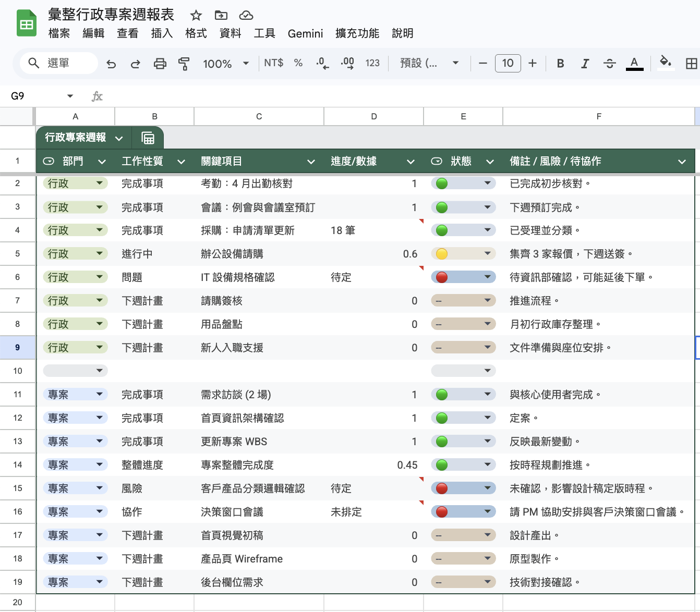The width and height of the screenshot is (700, 612).
Task: Click the eye icon beside 部門 header
Action: tap(49, 161)
